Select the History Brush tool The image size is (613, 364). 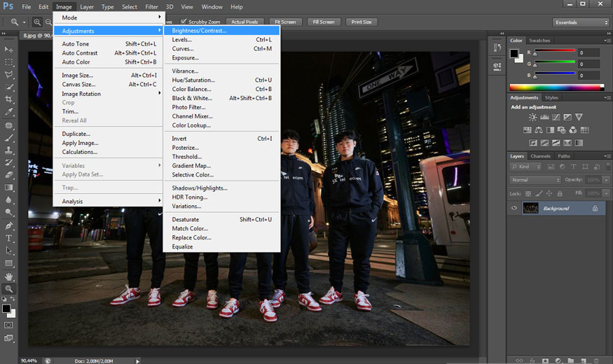point(8,162)
